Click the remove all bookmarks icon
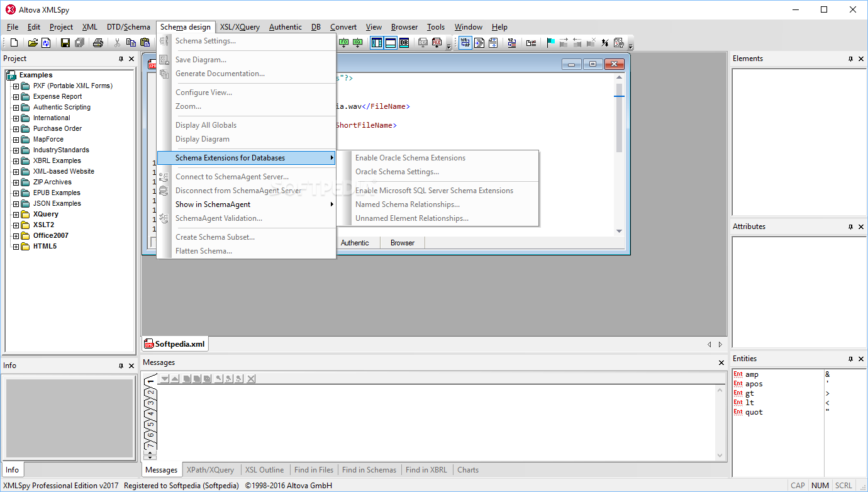The image size is (868, 492). (591, 42)
